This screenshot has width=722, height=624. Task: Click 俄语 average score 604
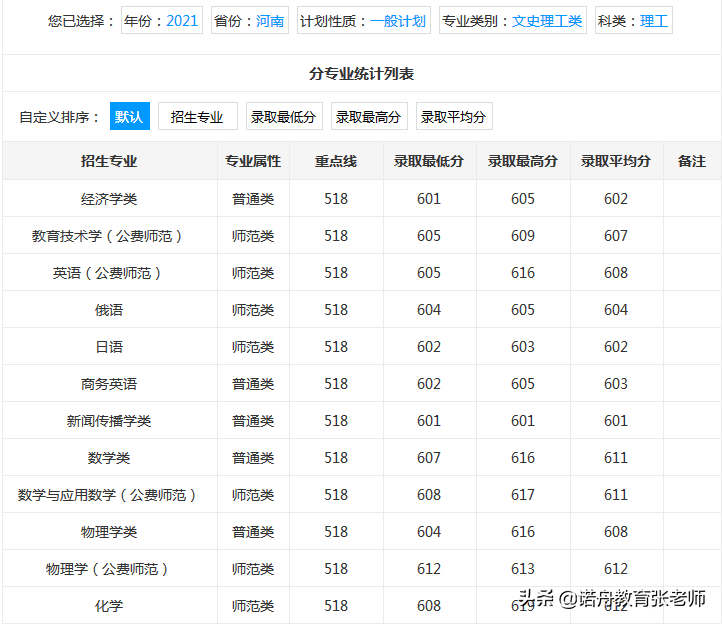(x=616, y=310)
